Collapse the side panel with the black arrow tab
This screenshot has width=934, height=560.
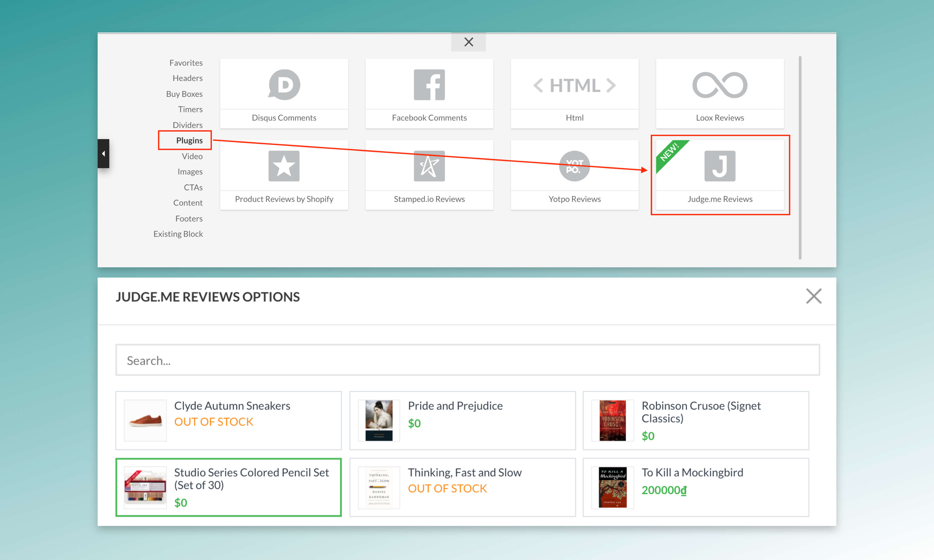tap(103, 154)
